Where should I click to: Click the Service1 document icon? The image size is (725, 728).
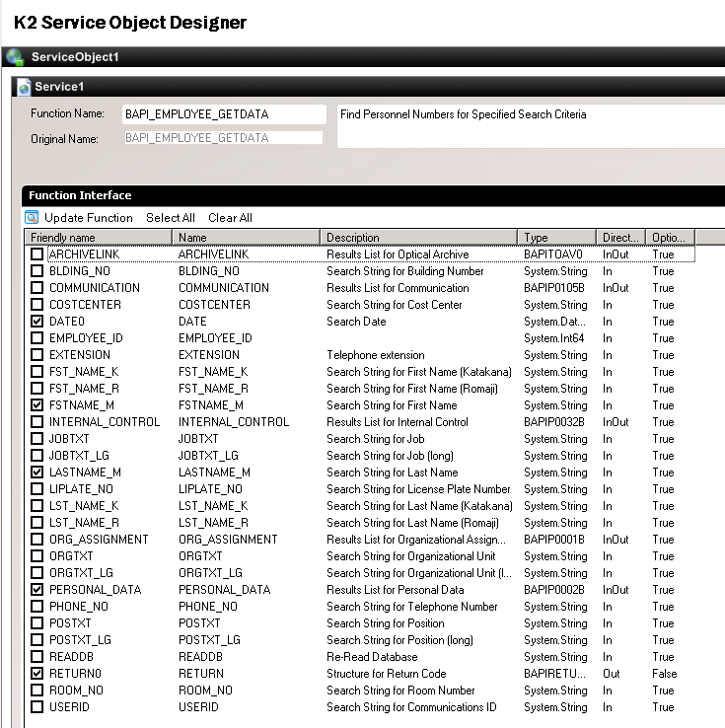pos(24,87)
